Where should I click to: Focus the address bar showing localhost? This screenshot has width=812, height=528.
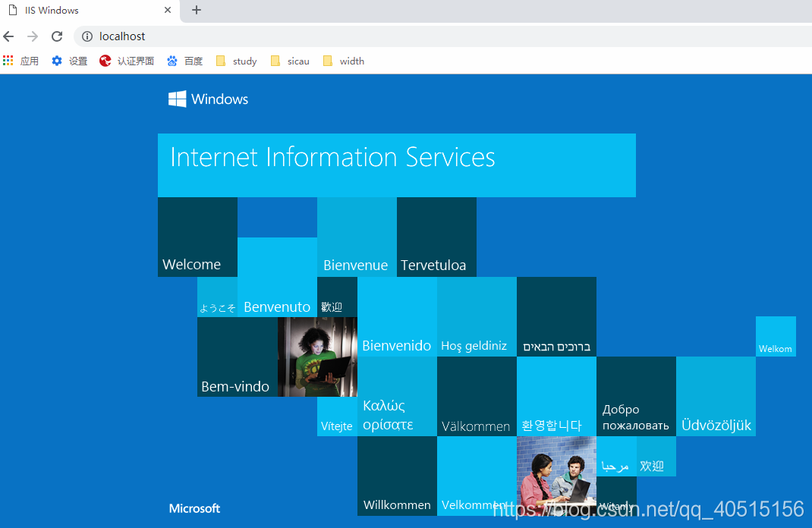pyautogui.click(x=442, y=36)
